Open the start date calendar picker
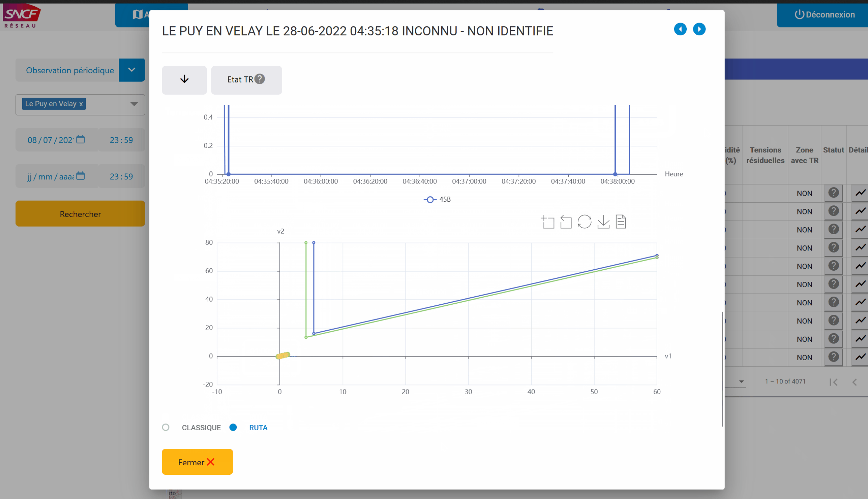 click(81, 139)
